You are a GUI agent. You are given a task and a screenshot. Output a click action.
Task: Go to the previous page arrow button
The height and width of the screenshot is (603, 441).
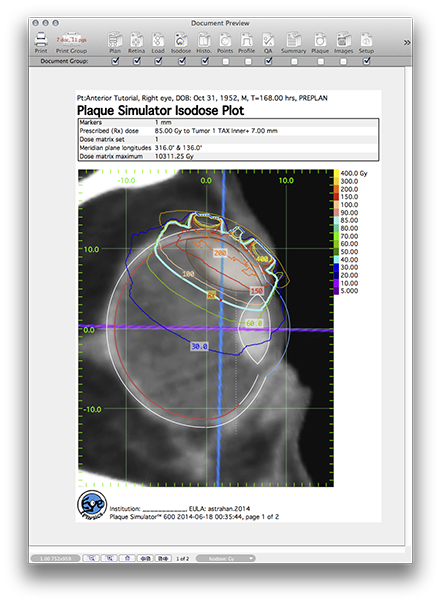point(146,558)
